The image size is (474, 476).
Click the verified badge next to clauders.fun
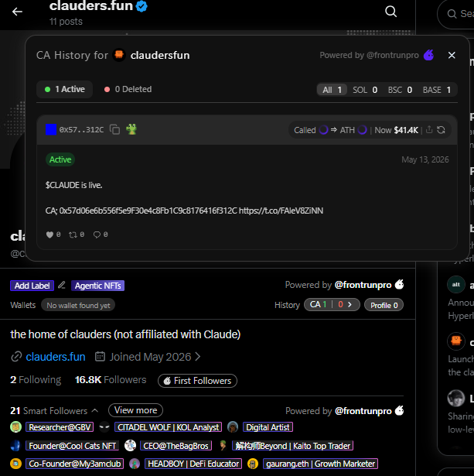click(142, 5)
